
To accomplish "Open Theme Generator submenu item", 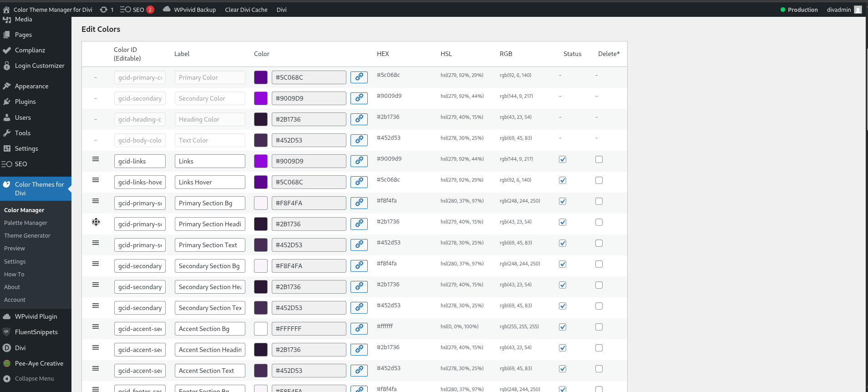I will pos(27,235).
